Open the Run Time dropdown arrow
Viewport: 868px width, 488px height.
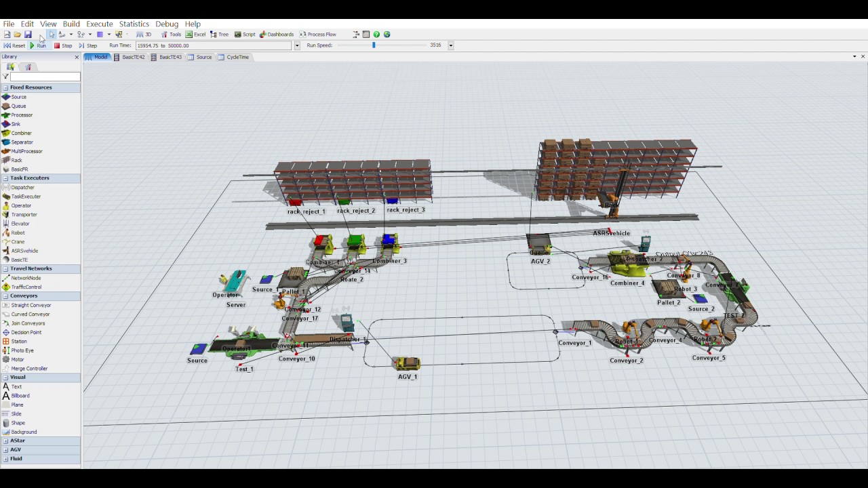pos(296,45)
